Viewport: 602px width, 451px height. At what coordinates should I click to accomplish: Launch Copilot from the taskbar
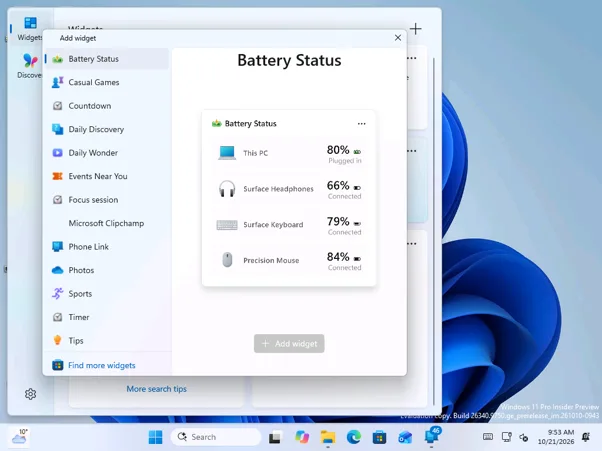click(302, 437)
